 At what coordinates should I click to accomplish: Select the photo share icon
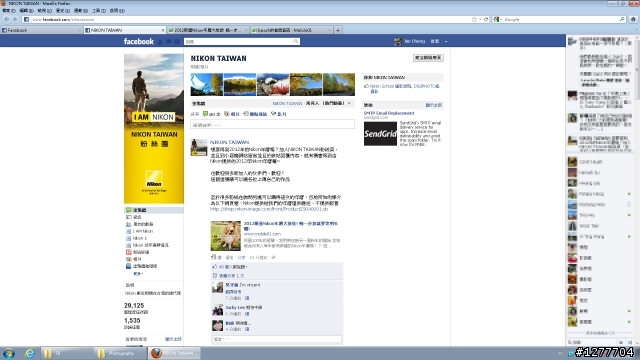pos(227,114)
